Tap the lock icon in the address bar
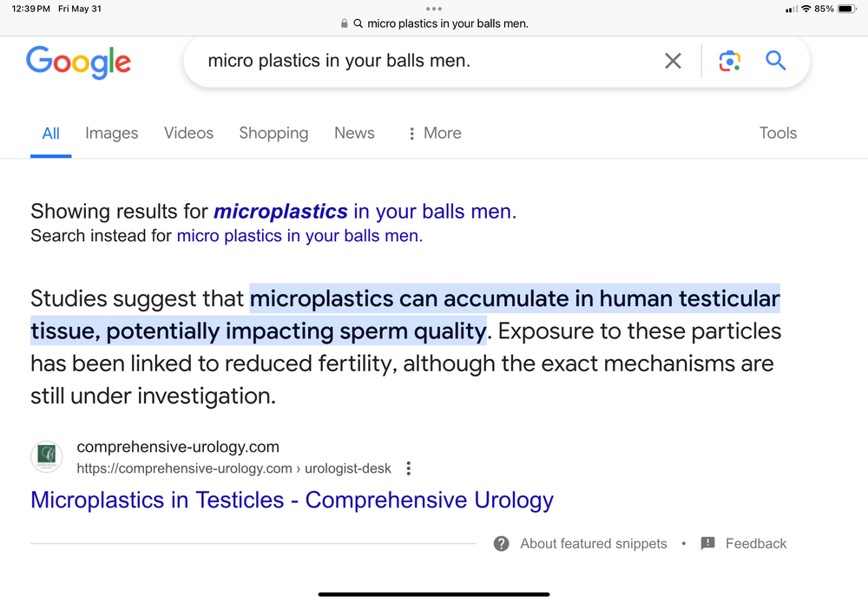The width and height of the screenshot is (868, 602). coord(345,23)
